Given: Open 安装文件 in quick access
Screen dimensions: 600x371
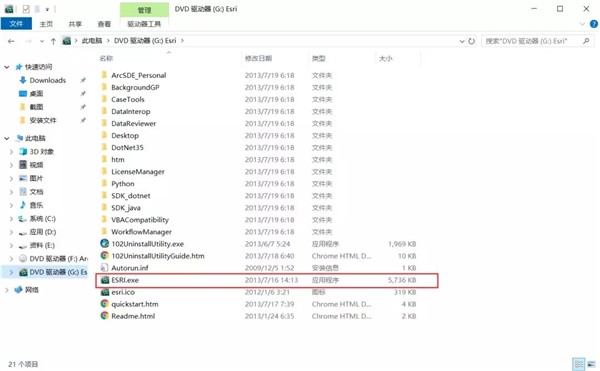Looking at the screenshot, I should [42, 120].
